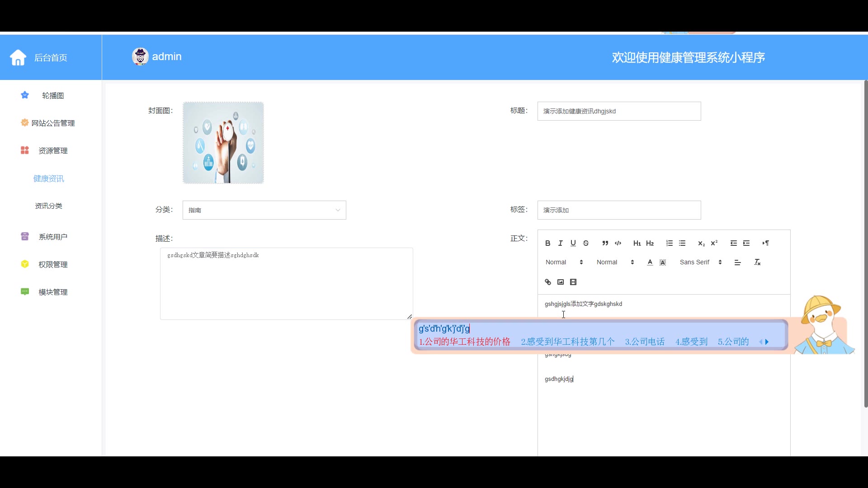Image resolution: width=868 pixels, height=488 pixels.
Task: Toggle bold formatting in editor
Action: tap(547, 243)
